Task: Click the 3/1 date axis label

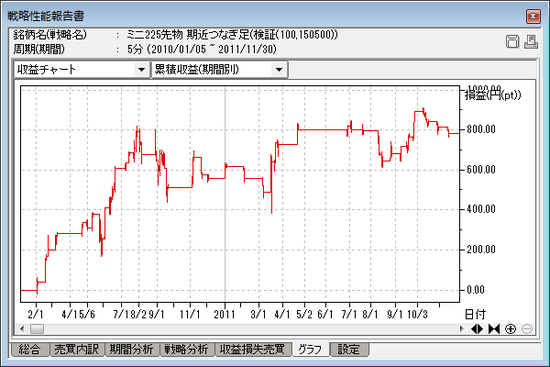Action: pyautogui.click(x=259, y=314)
